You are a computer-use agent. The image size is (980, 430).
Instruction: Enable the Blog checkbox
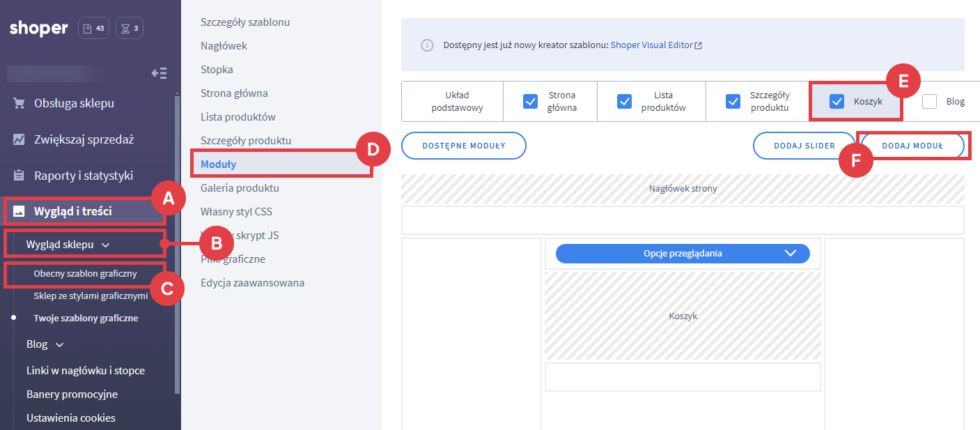[929, 102]
